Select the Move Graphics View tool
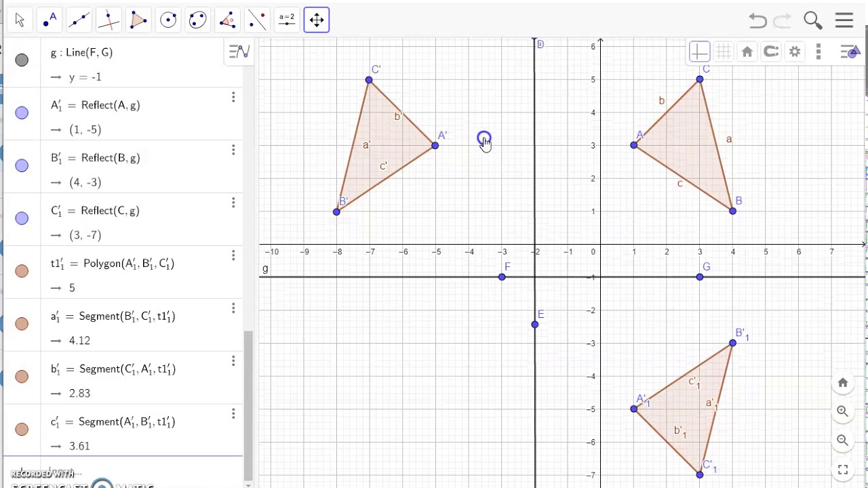 317,20
